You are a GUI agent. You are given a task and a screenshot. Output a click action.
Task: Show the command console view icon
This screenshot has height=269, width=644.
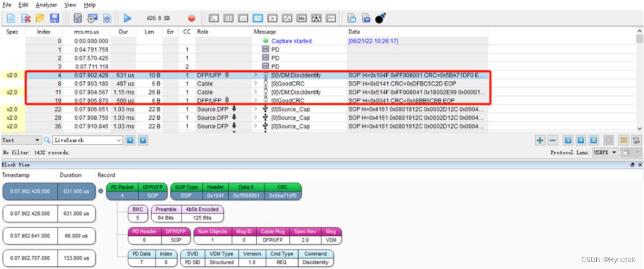click(x=213, y=18)
